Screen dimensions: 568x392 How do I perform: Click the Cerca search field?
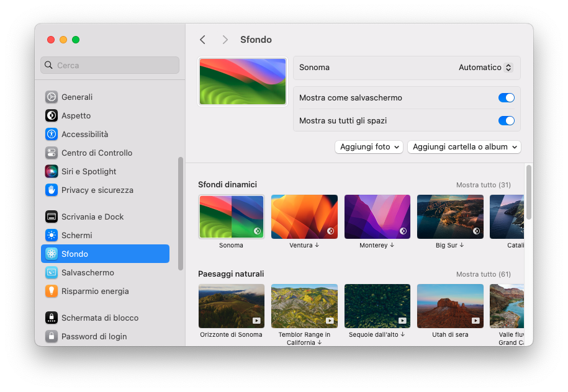(x=110, y=65)
